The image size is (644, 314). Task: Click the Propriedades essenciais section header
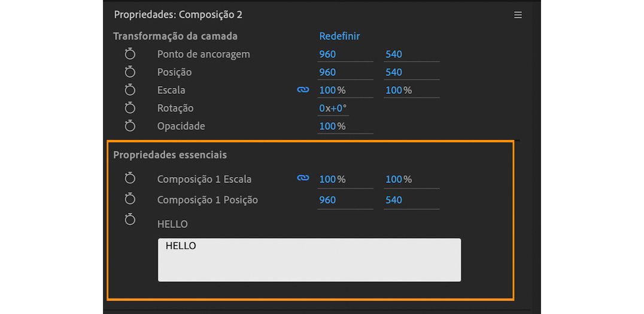pos(170,155)
